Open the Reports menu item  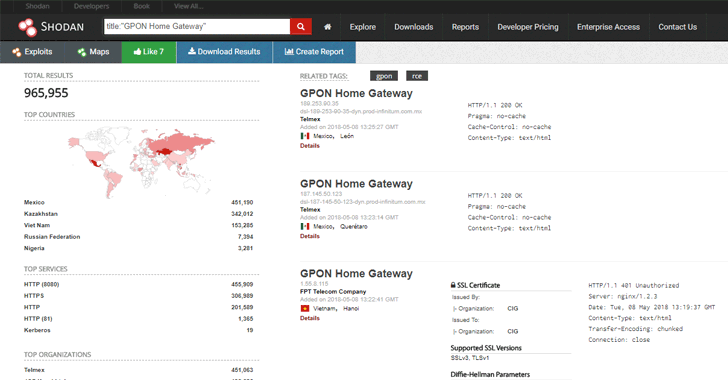pos(465,27)
